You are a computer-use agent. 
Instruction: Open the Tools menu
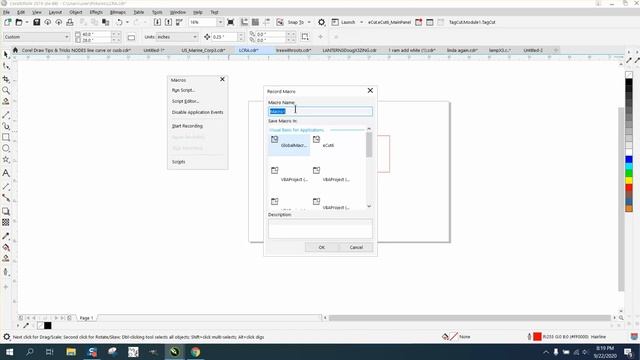(157, 12)
